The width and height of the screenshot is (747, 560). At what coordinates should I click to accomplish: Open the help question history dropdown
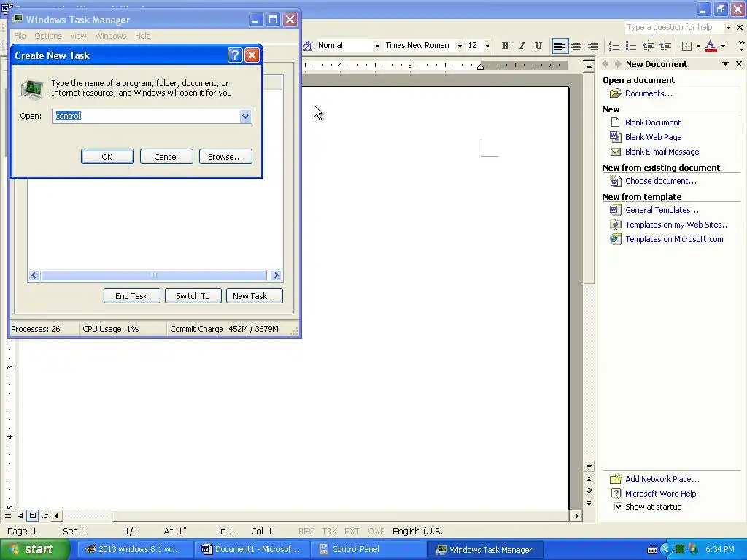click(728, 28)
